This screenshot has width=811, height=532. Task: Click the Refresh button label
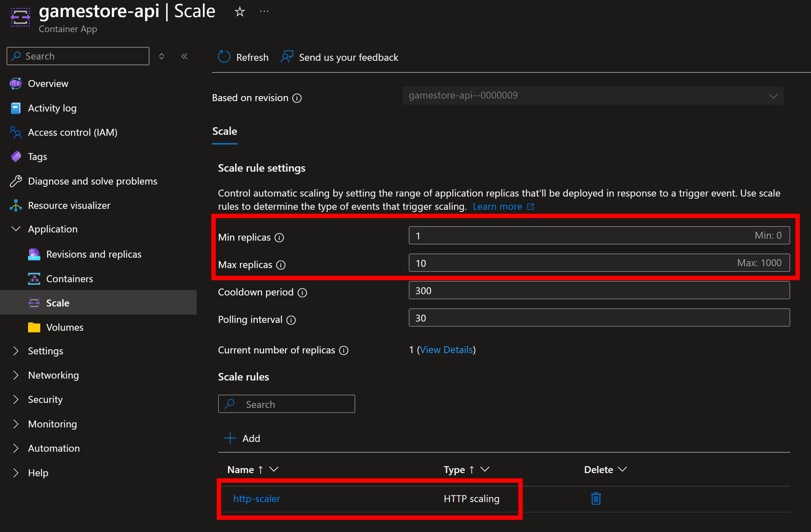(x=252, y=57)
